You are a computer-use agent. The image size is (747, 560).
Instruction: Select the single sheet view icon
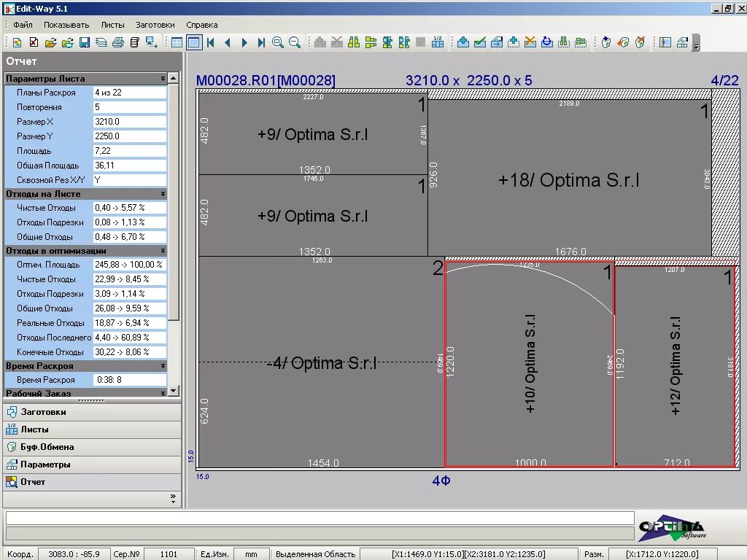click(x=194, y=42)
